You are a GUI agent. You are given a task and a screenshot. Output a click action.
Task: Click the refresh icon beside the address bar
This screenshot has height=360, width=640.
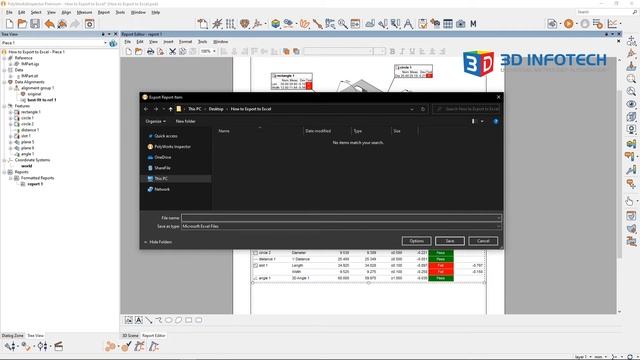pos(423,109)
